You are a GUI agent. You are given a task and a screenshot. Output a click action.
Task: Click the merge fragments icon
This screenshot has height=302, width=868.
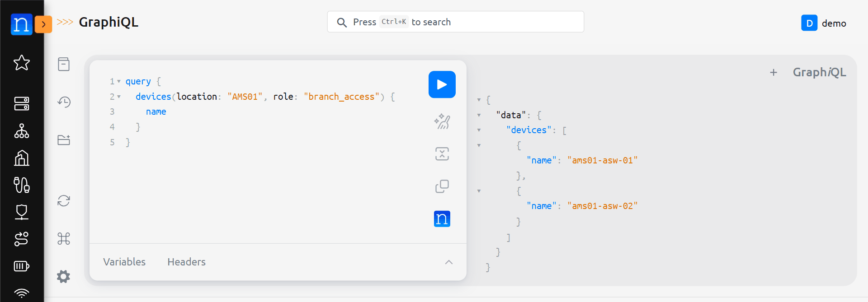tap(442, 154)
